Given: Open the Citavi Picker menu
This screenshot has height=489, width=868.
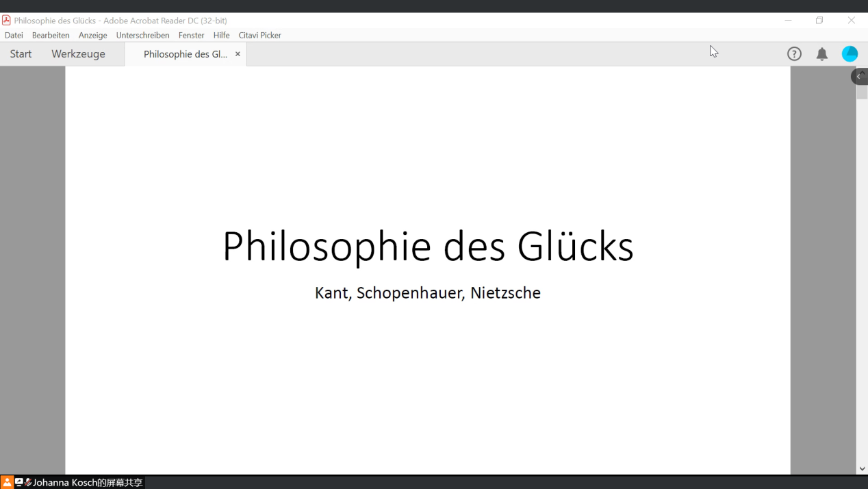Looking at the screenshot, I should click(x=259, y=35).
